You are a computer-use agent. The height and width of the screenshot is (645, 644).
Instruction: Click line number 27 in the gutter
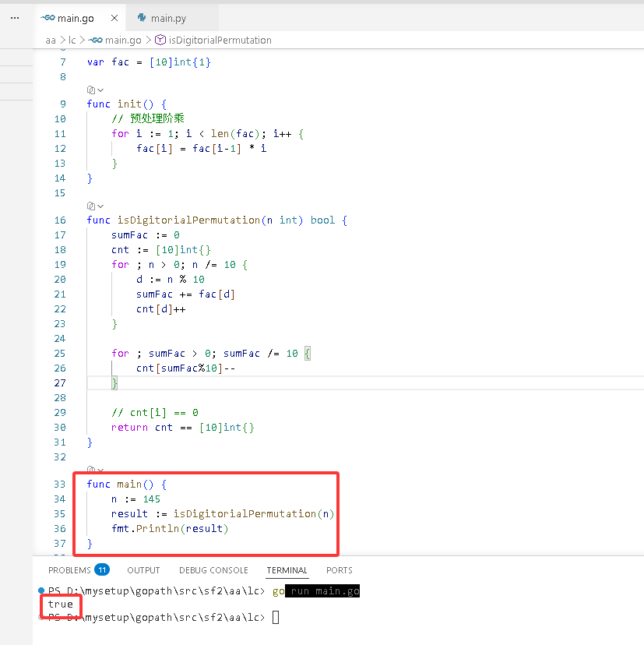click(60, 383)
